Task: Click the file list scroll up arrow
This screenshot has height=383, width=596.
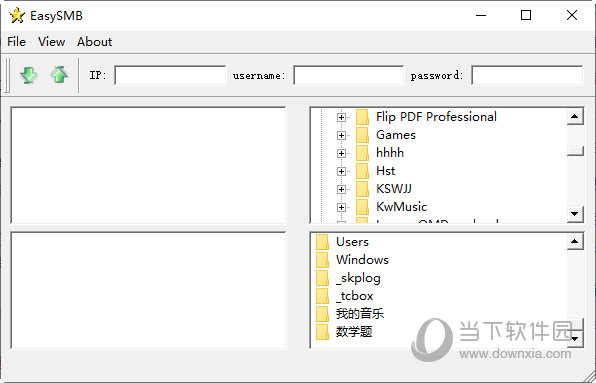Action: coord(575,241)
